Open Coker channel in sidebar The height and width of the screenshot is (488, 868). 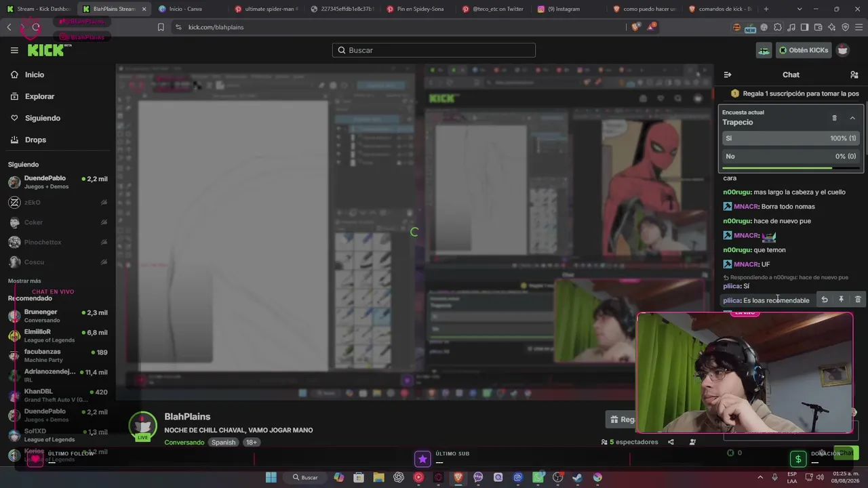pyautogui.click(x=58, y=222)
